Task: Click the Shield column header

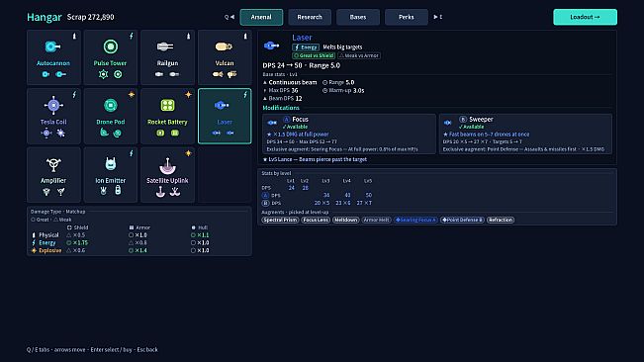Action: pos(77,227)
